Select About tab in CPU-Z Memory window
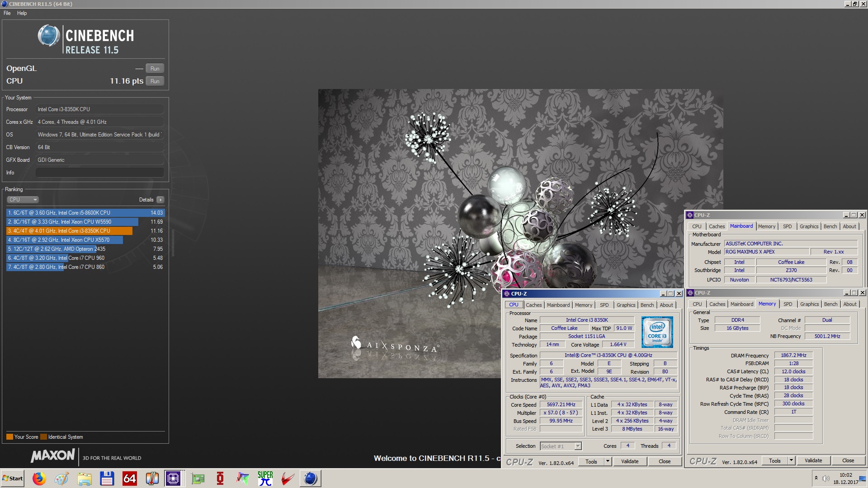The height and width of the screenshot is (488, 868). pos(850,304)
